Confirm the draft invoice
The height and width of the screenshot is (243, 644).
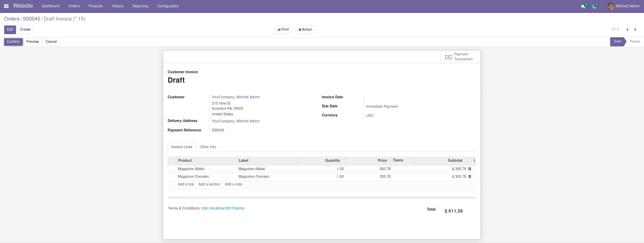point(13,42)
